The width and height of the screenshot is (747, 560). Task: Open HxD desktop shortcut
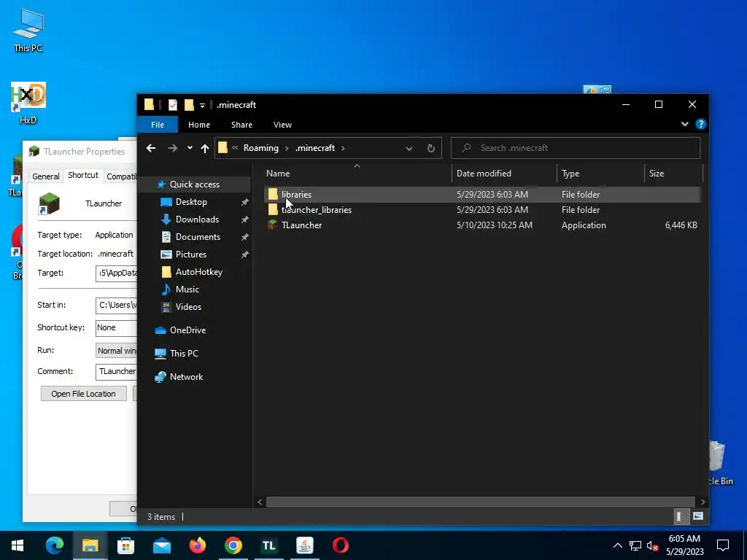(28, 103)
